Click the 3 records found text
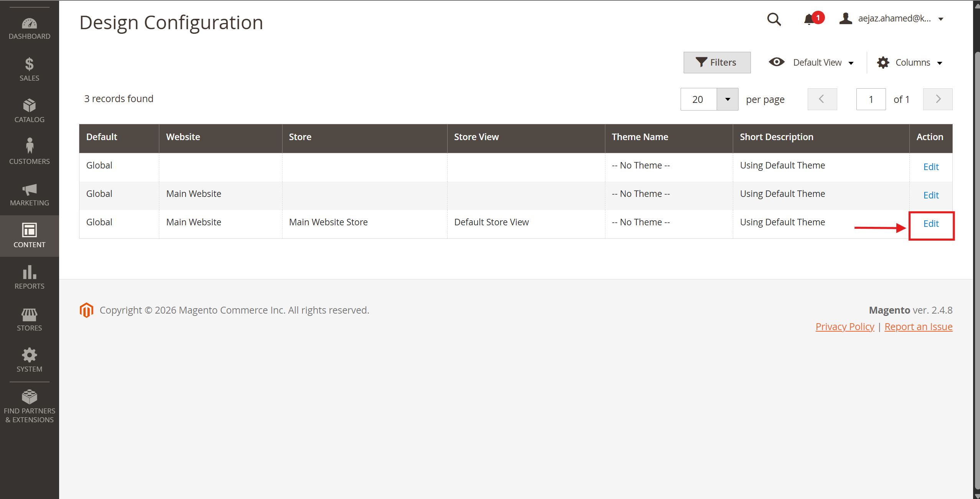Screen dimensions: 980x499 [119, 99]
